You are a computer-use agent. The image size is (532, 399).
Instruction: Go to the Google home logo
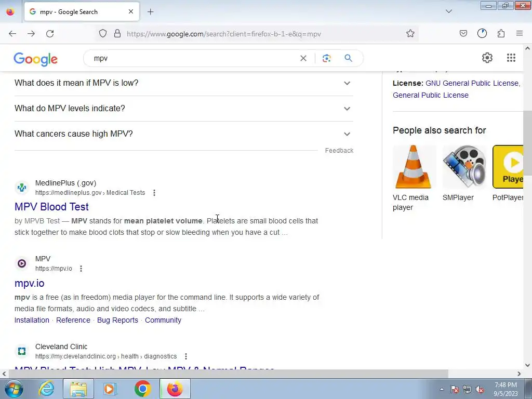[36, 59]
